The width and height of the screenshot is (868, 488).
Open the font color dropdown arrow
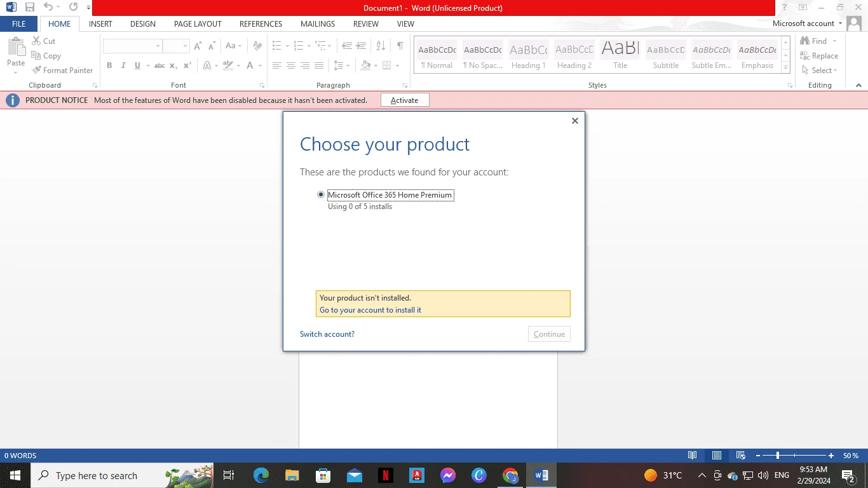[260, 65]
